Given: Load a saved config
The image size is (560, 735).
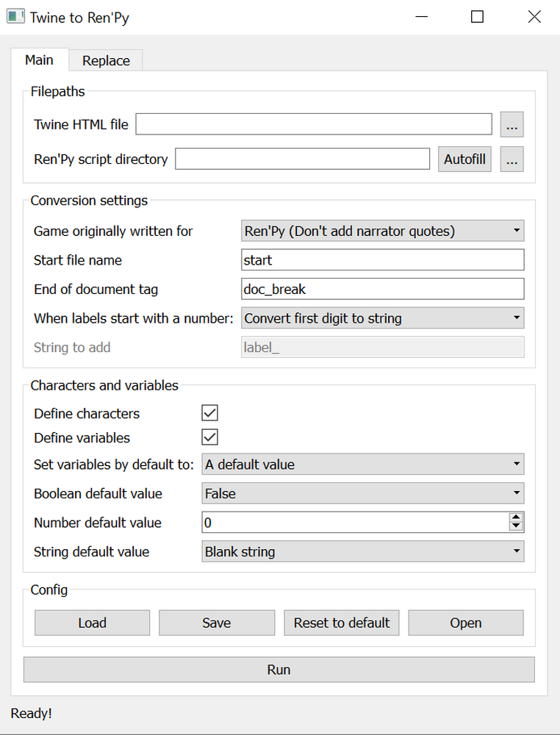Looking at the screenshot, I should [92, 623].
